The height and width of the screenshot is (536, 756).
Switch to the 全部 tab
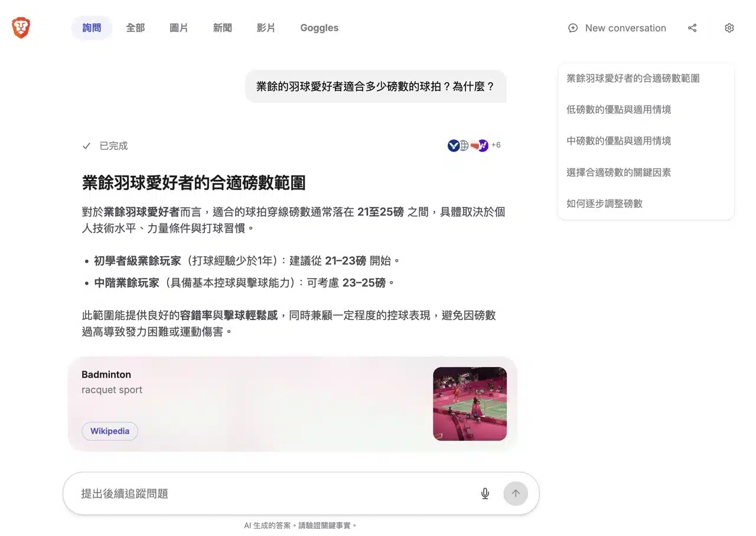click(x=135, y=28)
